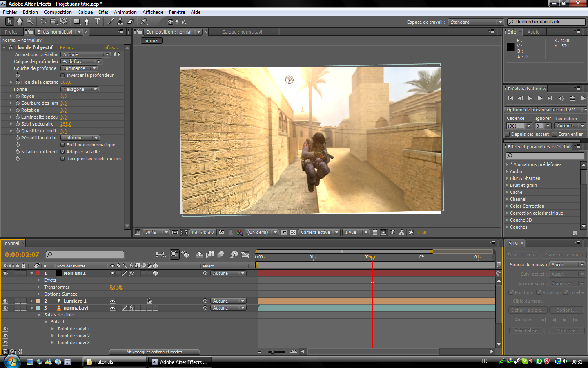Viewport: 588px width, 368px height.
Task: Select the Rotation tool in toolbar
Action: click(x=43, y=21)
